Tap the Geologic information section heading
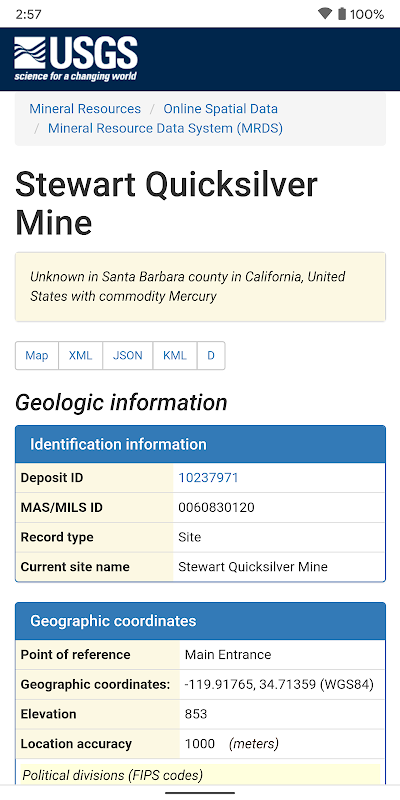The width and height of the screenshot is (400, 800). [121, 403]
